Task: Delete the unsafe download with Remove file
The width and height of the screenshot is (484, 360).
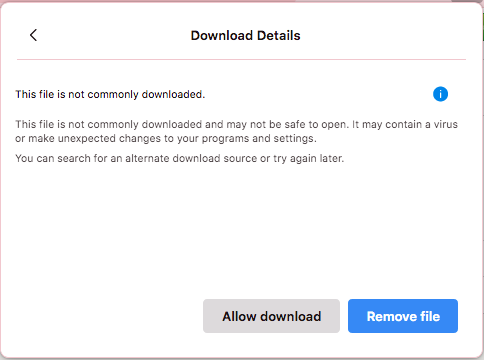Action: [x=403, y=316]
